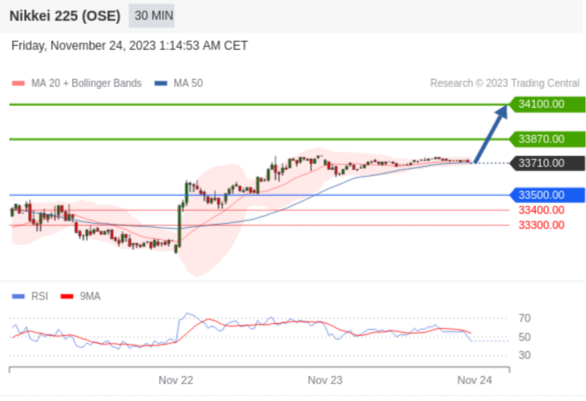Click the 33400.00 red support value

(x=542, y=210)
